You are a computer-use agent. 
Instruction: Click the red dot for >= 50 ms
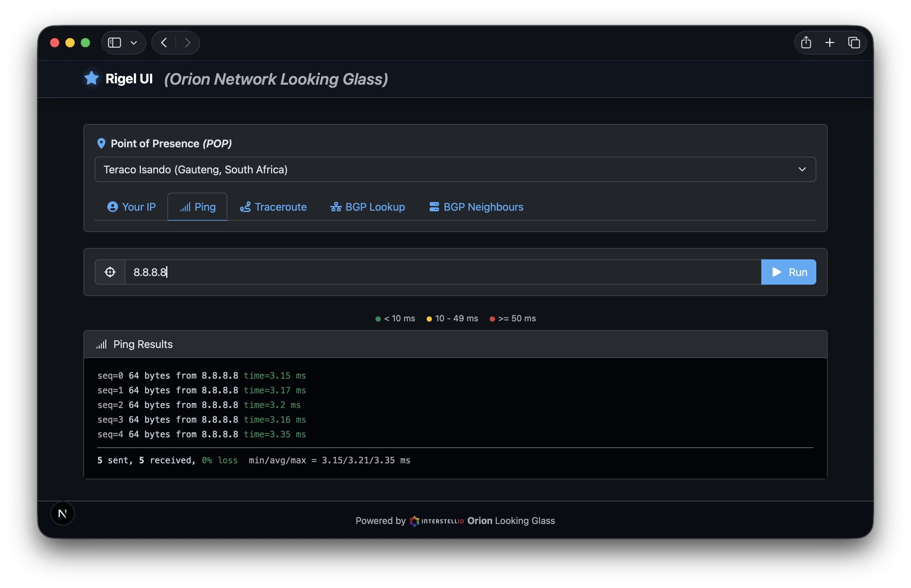click(x=493, y=319)
